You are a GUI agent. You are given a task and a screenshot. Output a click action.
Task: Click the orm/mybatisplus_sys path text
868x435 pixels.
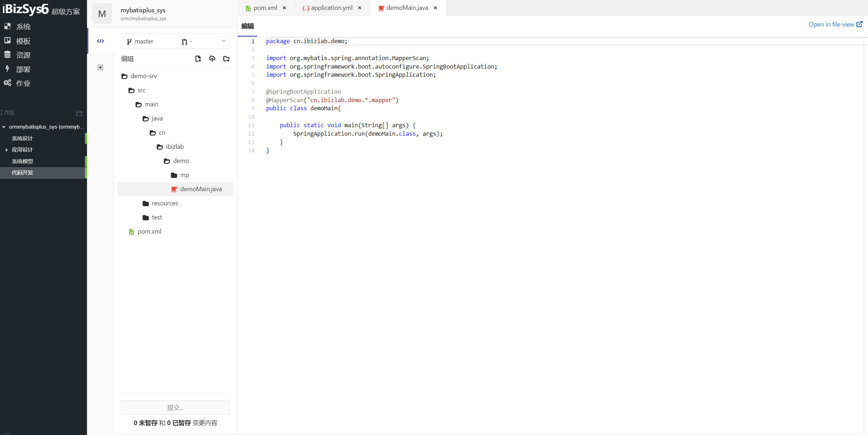point(143,18)
